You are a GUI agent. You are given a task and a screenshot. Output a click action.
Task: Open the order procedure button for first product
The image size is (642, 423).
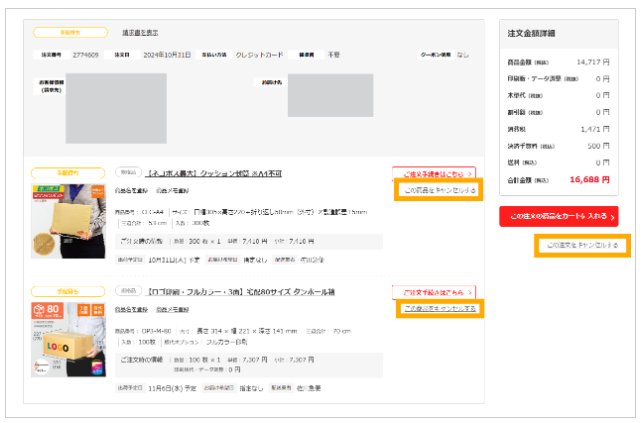point(433,173)
